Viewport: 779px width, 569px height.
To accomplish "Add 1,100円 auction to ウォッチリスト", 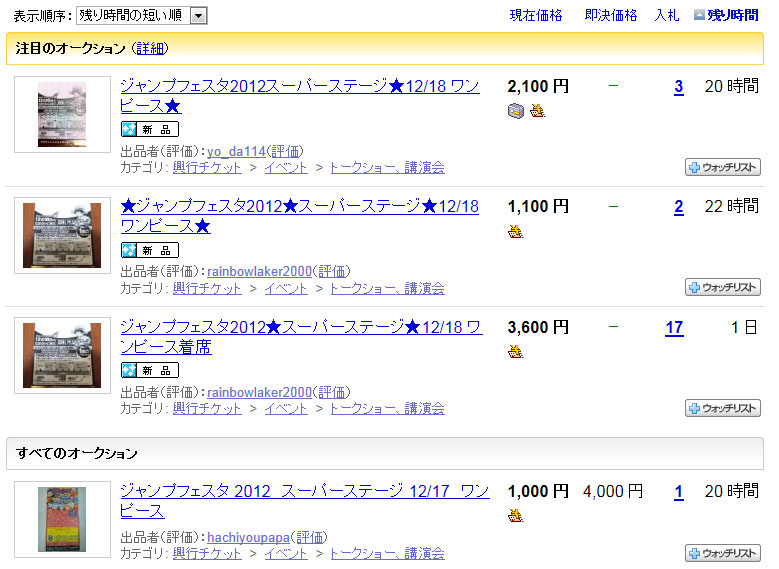I will tap(723, 287).
